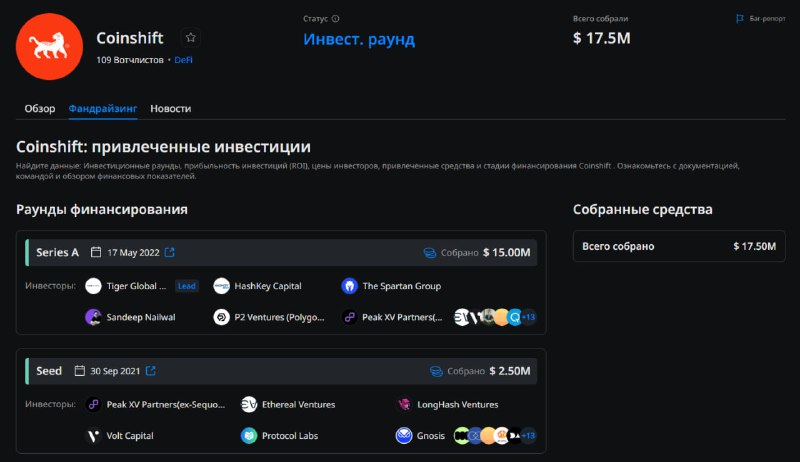Click the $ 17.5M total raised value
The image size is (800, 462).
[x=602, y=38]
